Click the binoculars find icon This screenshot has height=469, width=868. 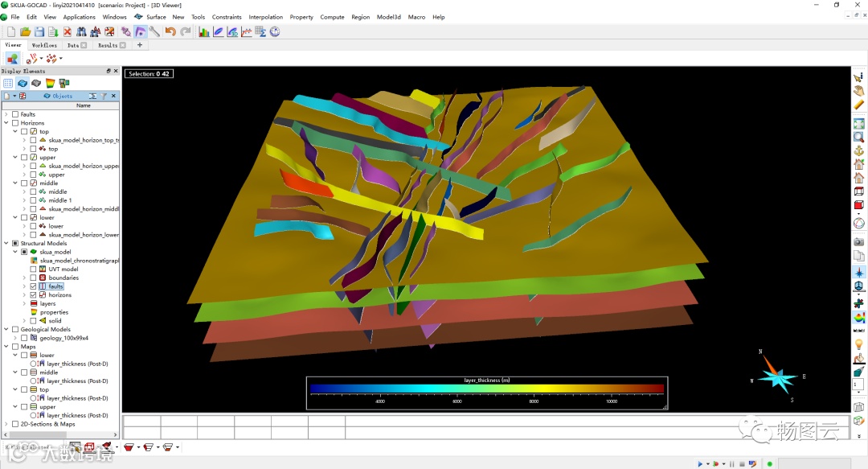coord(81,31)
